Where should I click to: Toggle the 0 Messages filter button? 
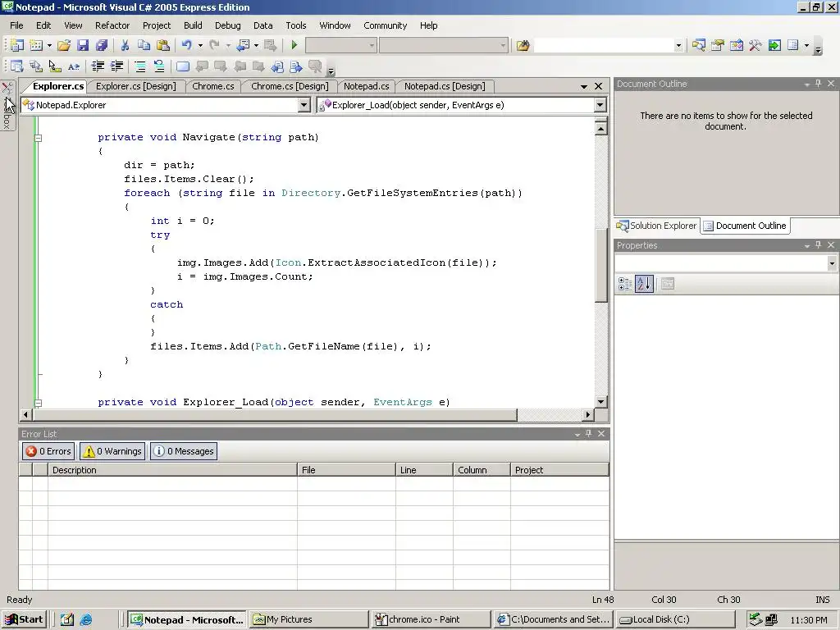pyautogui.click(x=184, y=451)
